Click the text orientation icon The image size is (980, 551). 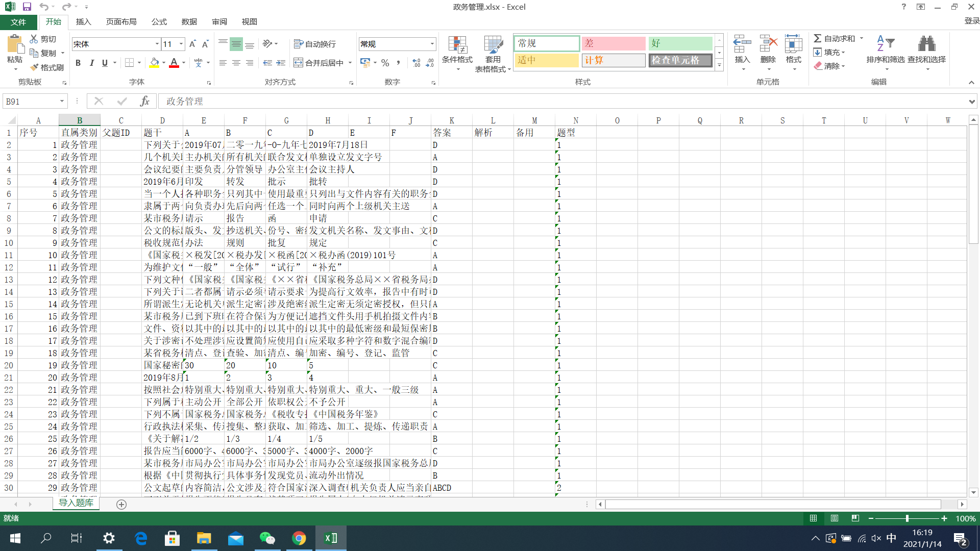pos(267,44)
